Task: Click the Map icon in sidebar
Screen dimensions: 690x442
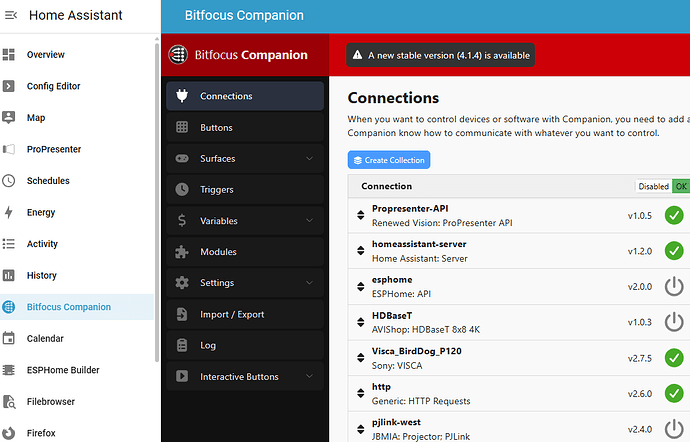Action: (9, 118)
